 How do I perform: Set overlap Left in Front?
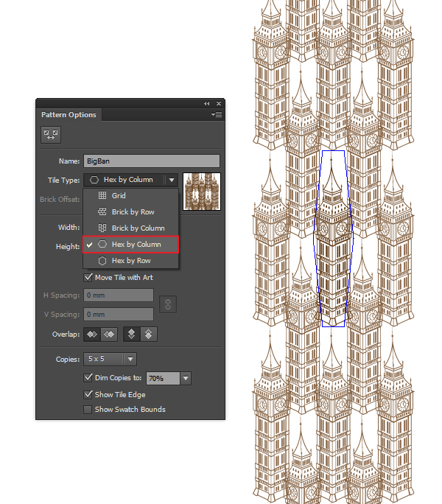coord(92,335)
